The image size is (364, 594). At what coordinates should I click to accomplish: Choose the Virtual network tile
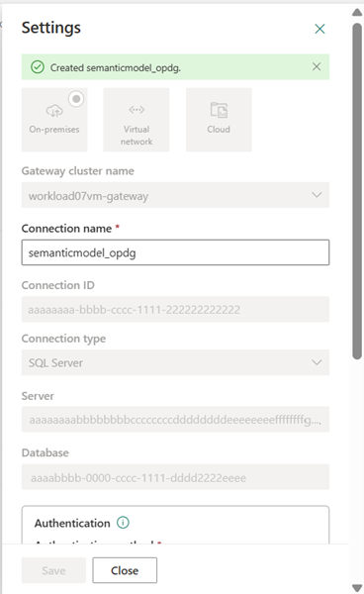point(136,120)
